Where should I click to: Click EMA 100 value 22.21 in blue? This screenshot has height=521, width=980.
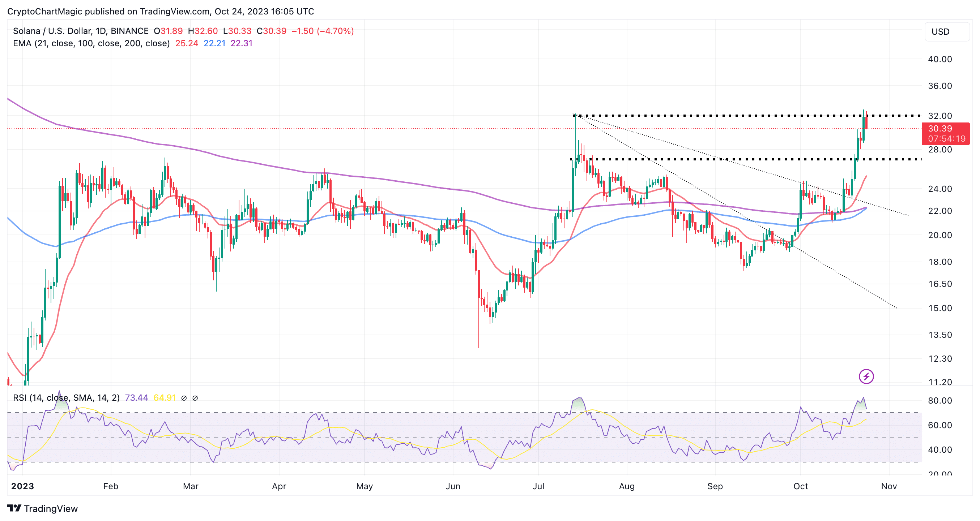pyautogui.click(x=214, y=43)
